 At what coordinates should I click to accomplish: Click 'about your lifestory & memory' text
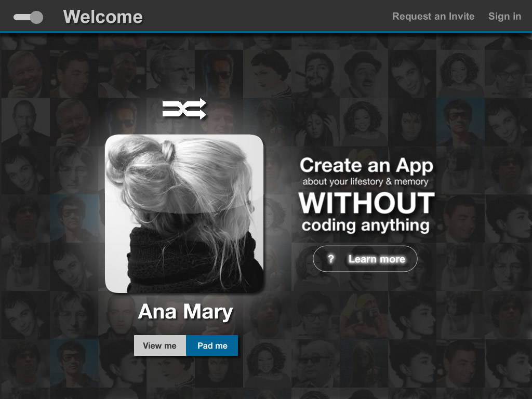point(365,181)
